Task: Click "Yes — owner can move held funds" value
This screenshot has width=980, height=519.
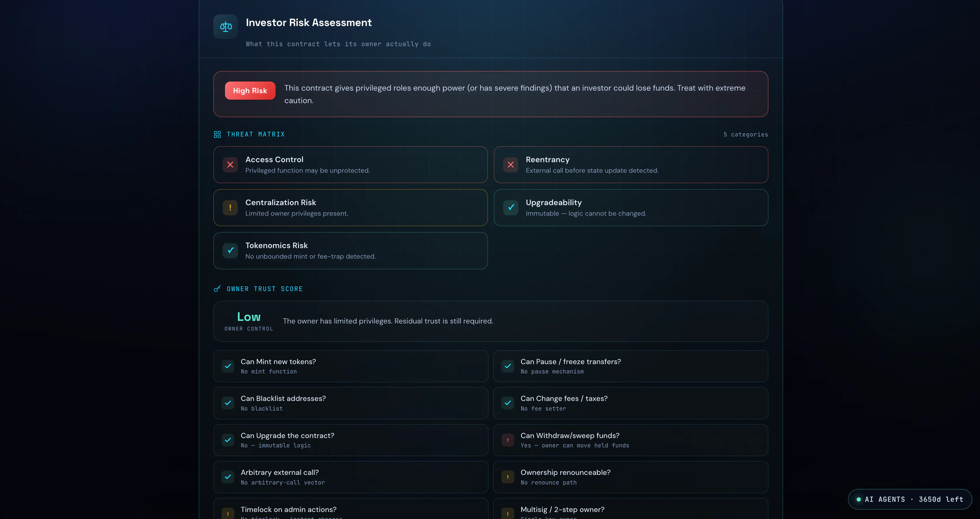Action: tap(575, 446)
